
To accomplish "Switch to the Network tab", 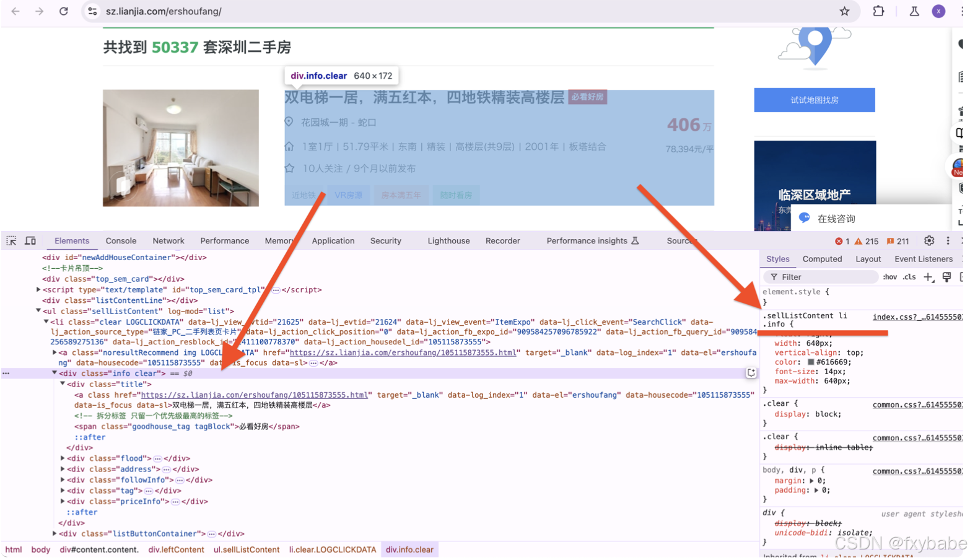I will tap(168, 241).
